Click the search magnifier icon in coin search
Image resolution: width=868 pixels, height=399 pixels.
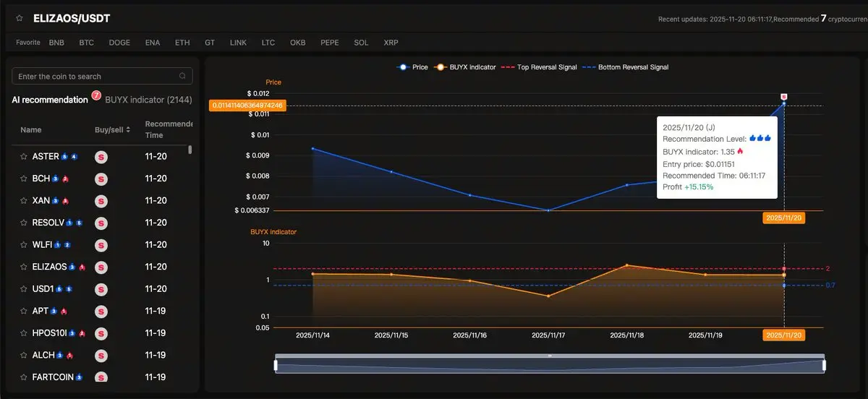click(182, 76)
